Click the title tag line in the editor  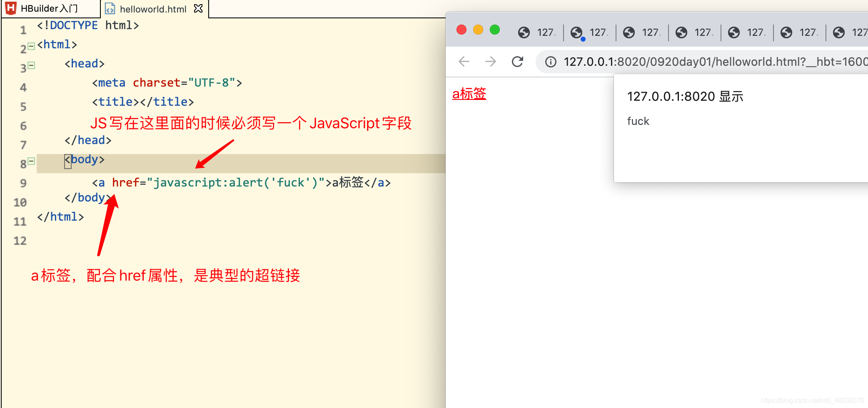coord(143,102)
